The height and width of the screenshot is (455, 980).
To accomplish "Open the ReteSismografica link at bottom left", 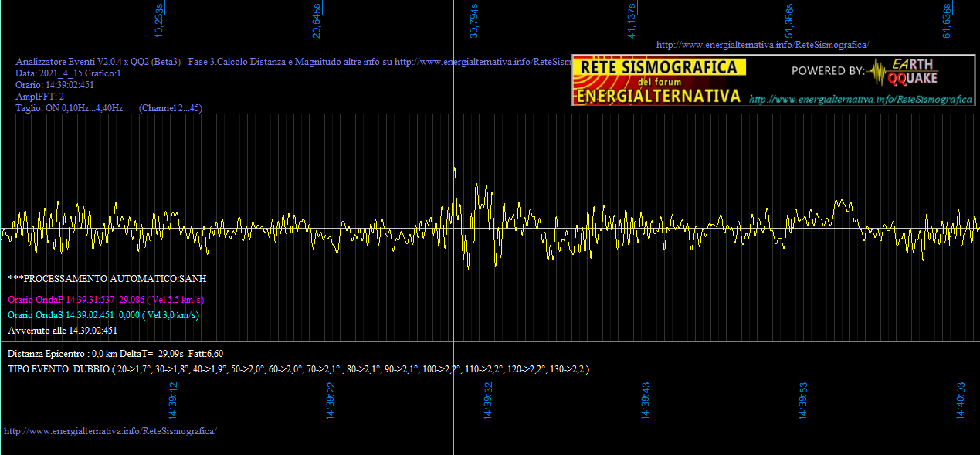I will [110, 430].
